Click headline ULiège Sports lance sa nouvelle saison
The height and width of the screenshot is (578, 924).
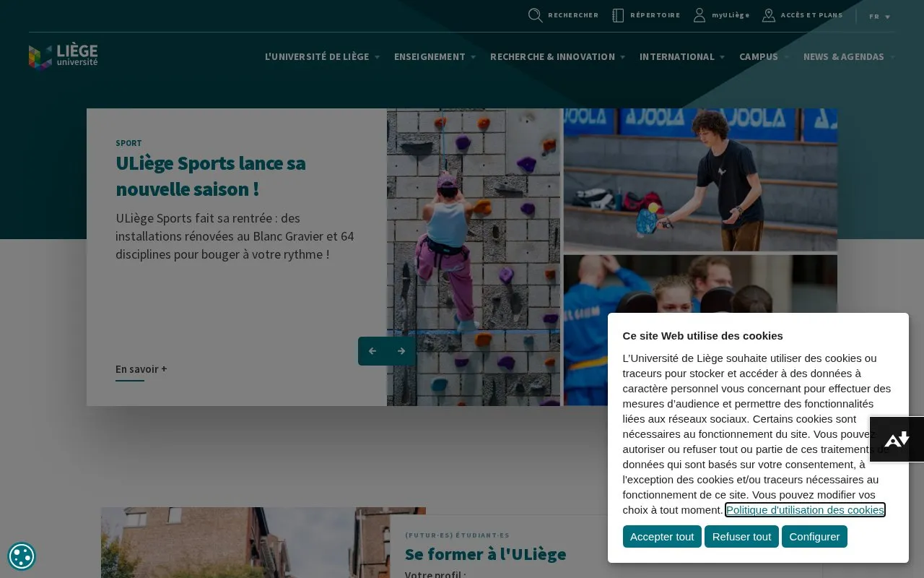tap(211, 176)
